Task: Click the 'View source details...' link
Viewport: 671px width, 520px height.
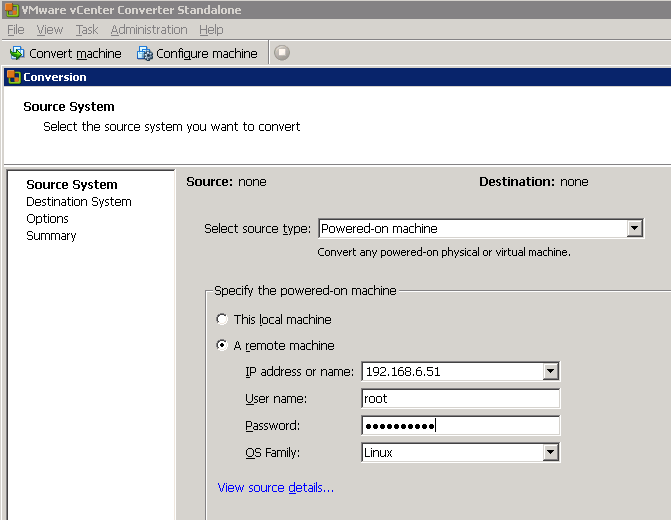Action: coord(276,487)
